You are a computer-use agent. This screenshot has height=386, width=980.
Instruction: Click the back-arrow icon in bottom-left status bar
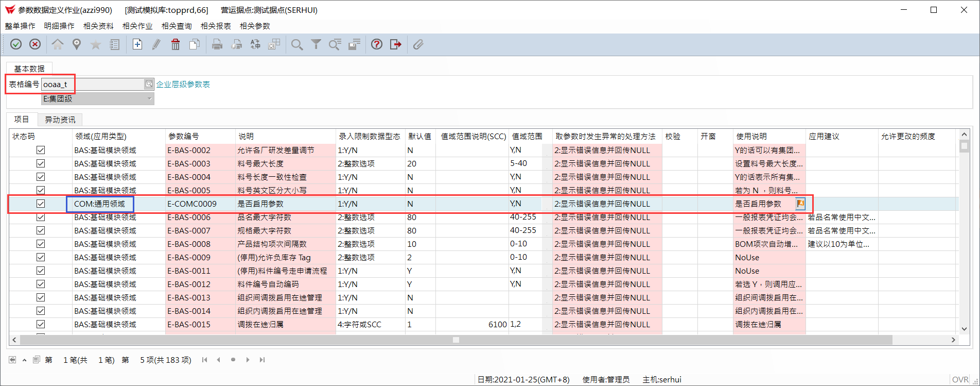(12, 360)
